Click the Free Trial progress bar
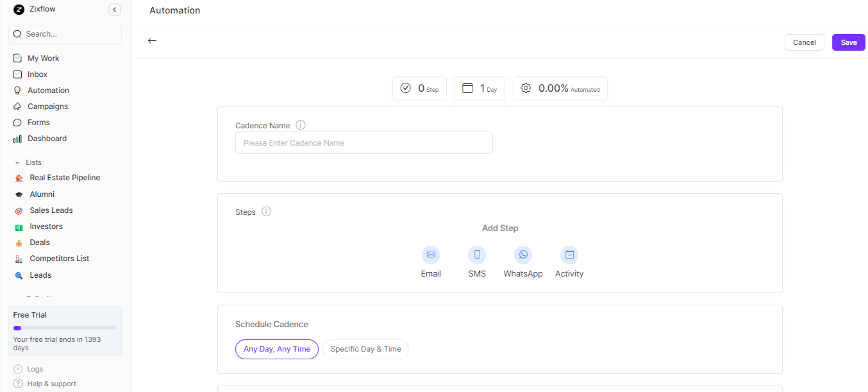This screenshot has height=392, width=868. (x=65, y=328)
